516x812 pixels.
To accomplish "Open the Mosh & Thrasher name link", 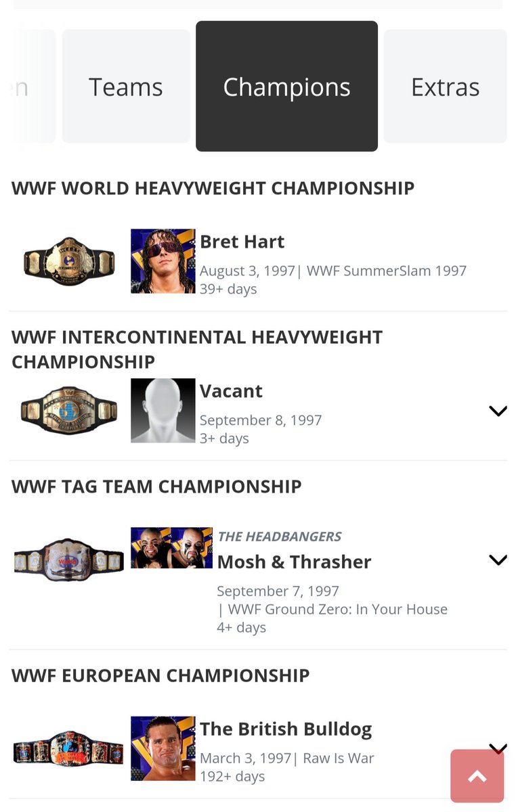I will (294, 562).
